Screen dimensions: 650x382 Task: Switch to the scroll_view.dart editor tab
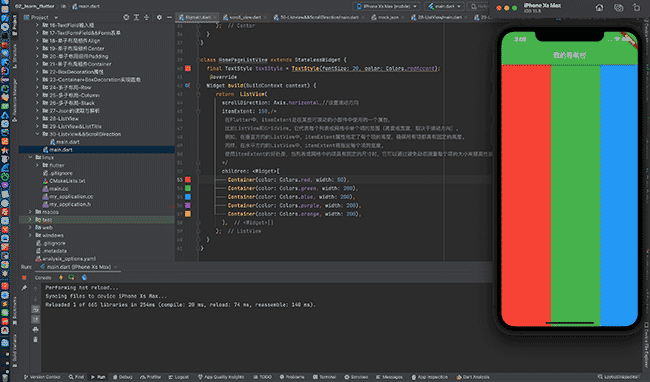coord(245,17)
